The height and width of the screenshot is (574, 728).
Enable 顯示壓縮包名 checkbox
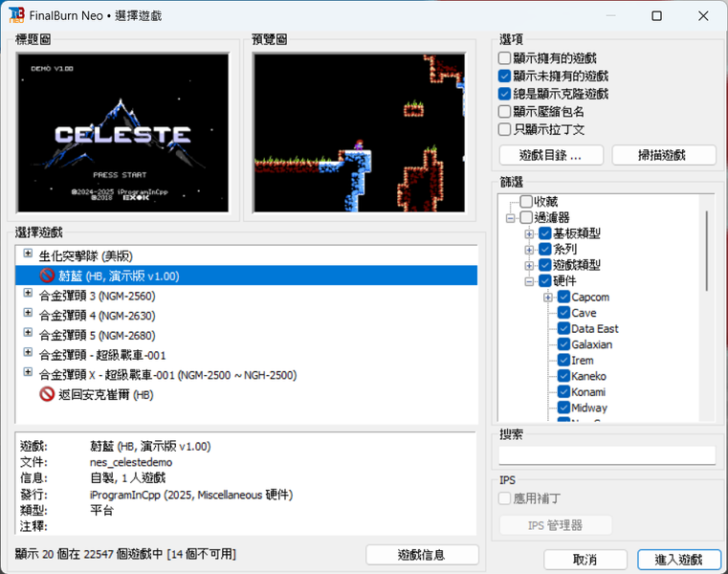coord(504,112)
